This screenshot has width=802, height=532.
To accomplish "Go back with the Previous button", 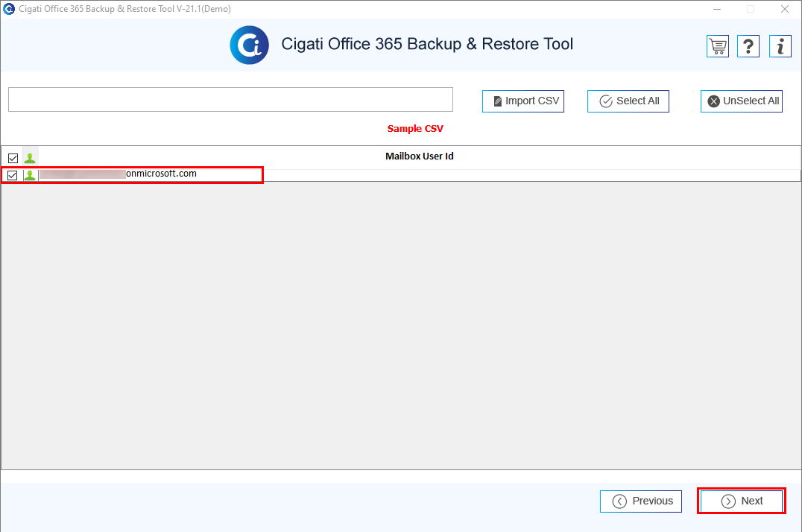I will [640, 501].
